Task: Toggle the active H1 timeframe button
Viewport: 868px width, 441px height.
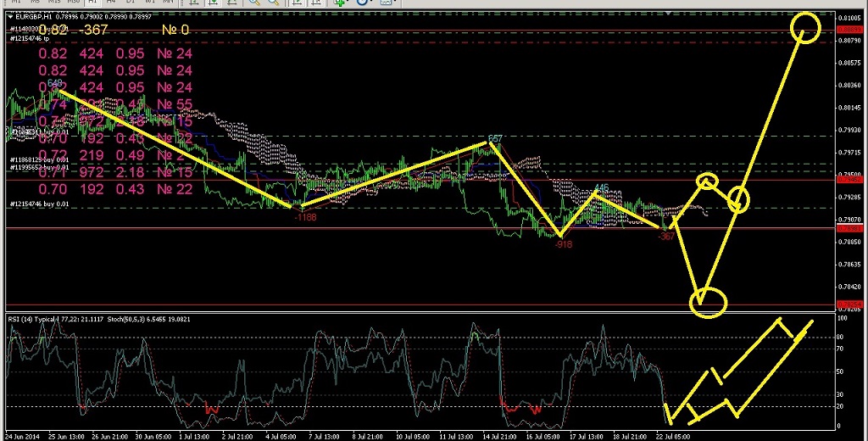Action: pyautogui.click(x=93, y=3)
